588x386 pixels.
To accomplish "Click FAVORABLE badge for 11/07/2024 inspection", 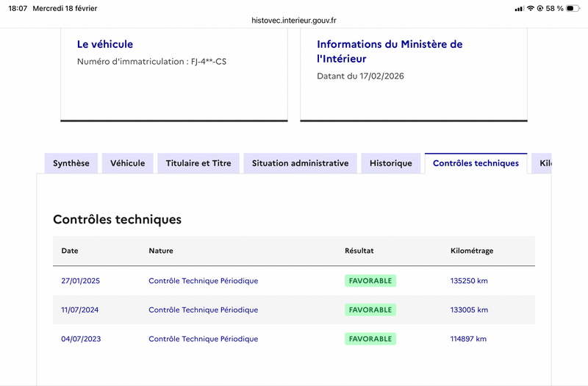I will [x=370, y=310].
